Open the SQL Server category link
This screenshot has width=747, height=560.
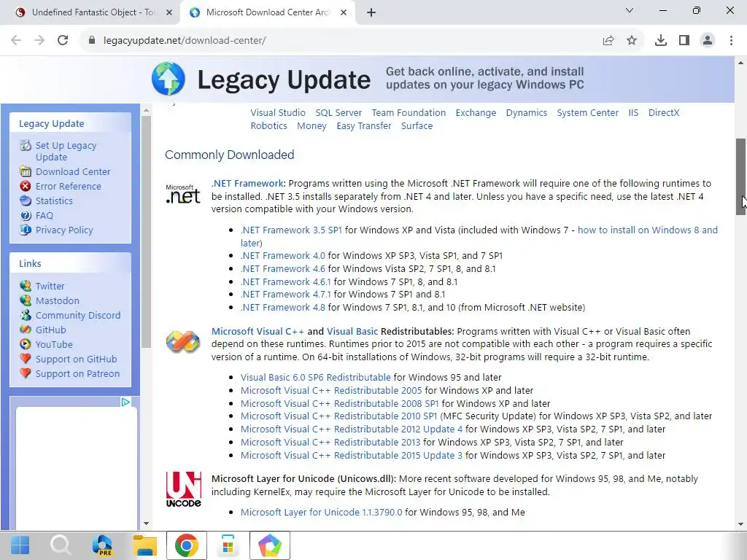tap(338, 113)
